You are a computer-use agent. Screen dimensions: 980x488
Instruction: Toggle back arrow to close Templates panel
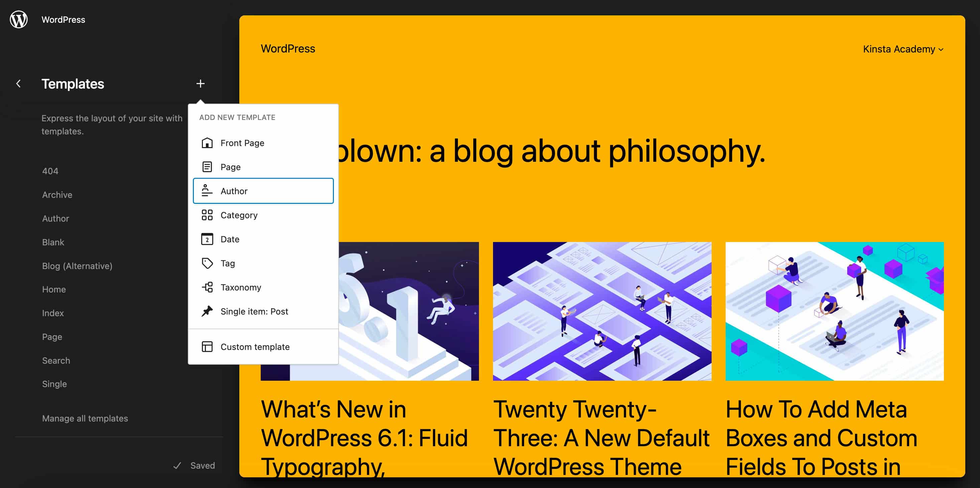18,83
